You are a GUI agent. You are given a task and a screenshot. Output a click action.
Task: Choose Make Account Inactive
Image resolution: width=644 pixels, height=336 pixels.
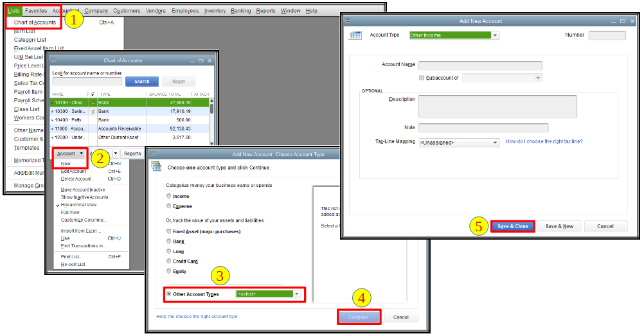[83, 190]
